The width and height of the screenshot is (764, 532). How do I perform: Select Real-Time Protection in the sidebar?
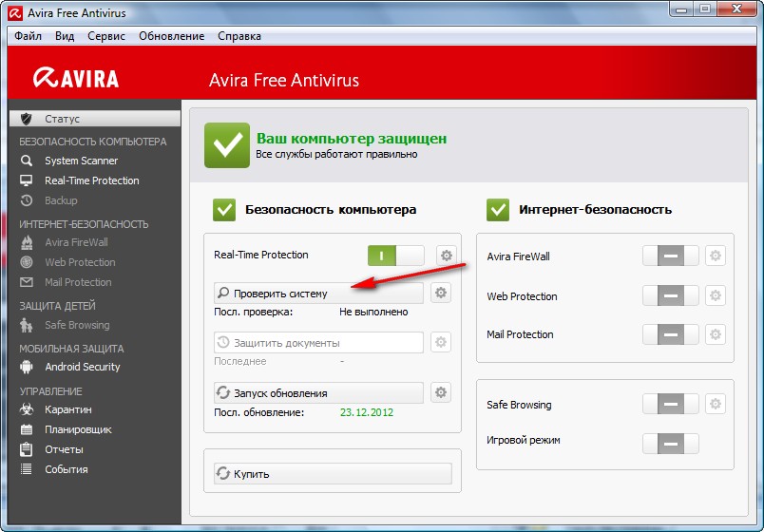[92, 180]
